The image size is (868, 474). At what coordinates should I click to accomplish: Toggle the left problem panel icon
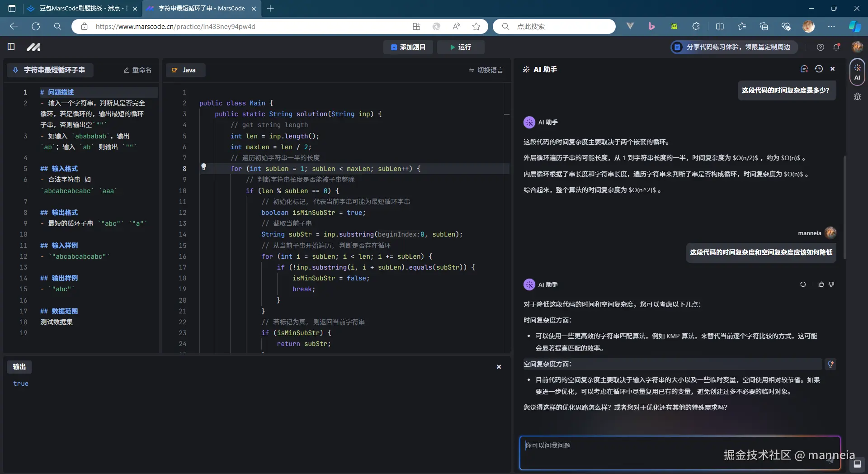[11, 47]
